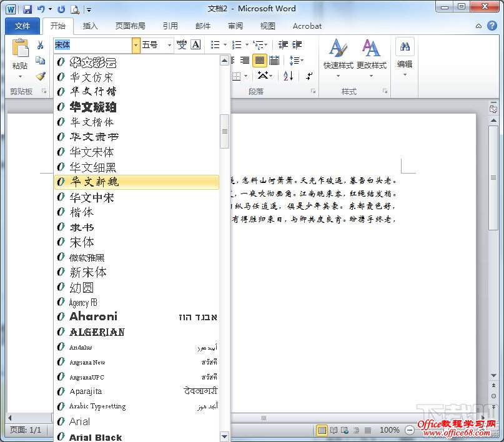Open the Customize Quick Access Toolbar dropdown
The image size is (504, 442).
89,10
